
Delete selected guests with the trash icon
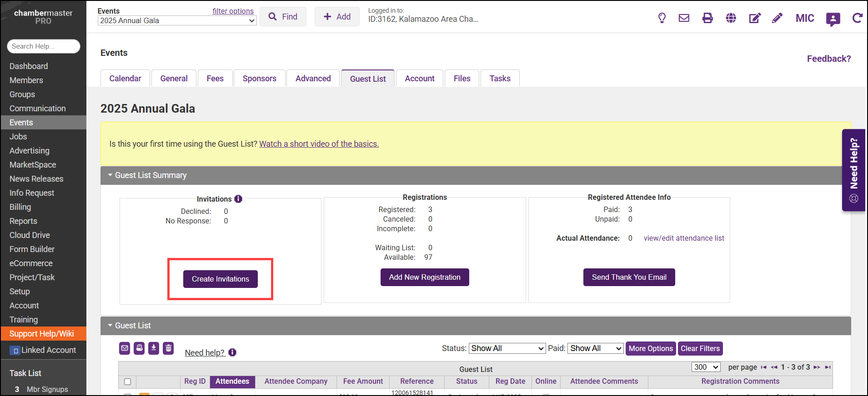click(168, 348)
